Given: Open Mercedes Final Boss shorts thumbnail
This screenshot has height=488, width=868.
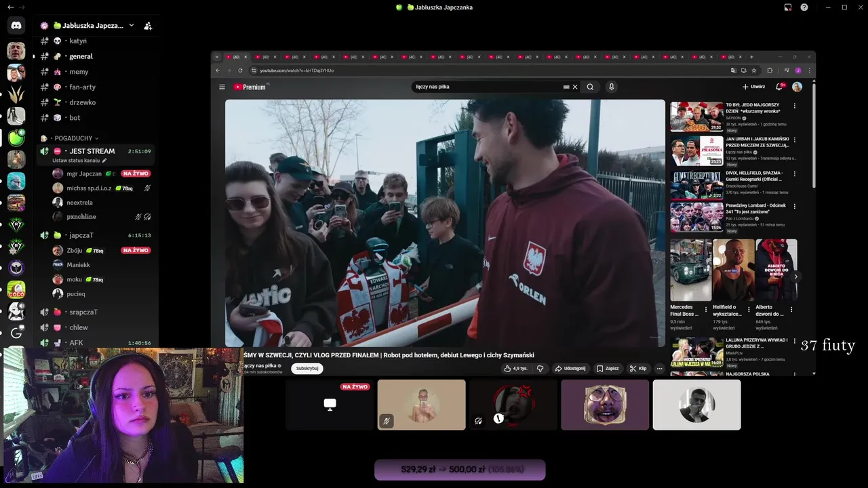Looking at the screenshot, I should click(x=691, y=270).
